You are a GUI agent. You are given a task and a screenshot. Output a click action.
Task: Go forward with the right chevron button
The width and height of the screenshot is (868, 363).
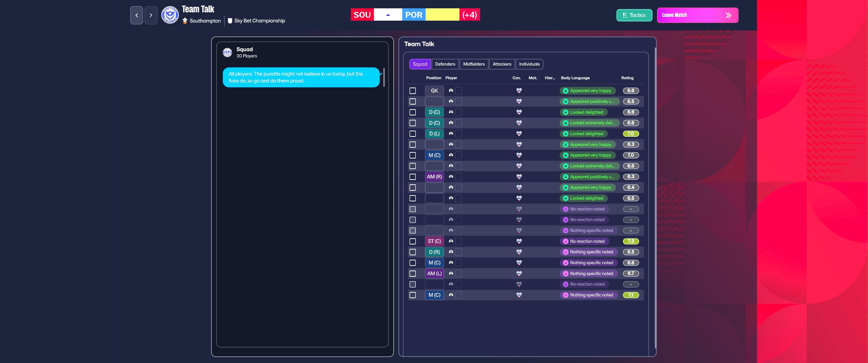[151, 15]
